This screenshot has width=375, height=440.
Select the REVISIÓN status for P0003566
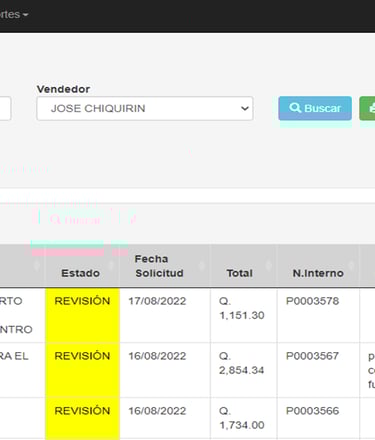coord(82,411)
